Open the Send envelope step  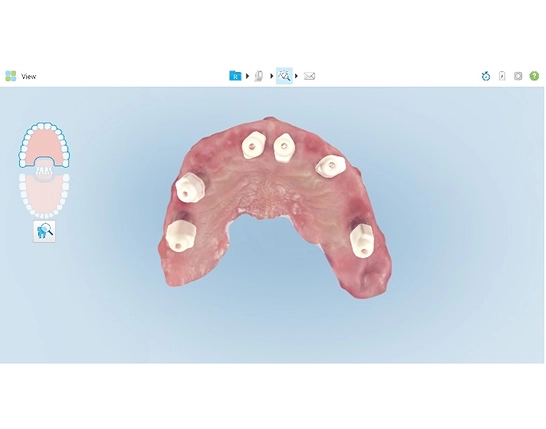pos(309,76)
